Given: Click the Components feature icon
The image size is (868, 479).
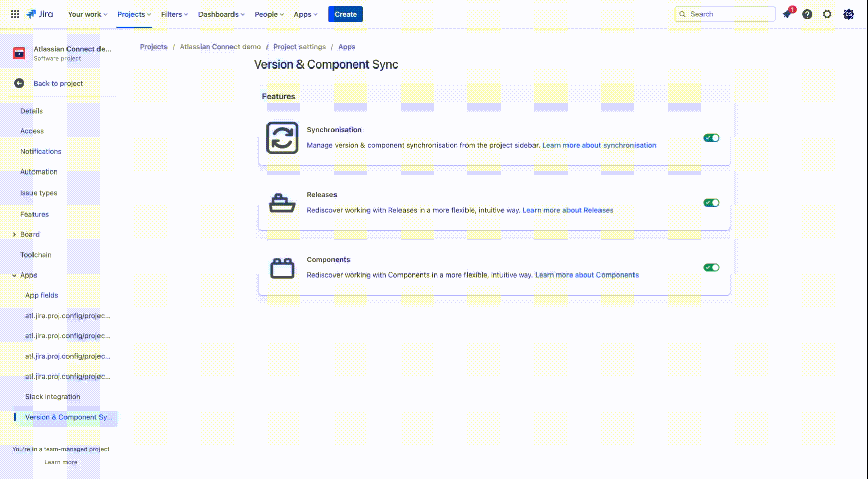Looking at the screenshot, I should pyautogui.click(x=282, y=268).
